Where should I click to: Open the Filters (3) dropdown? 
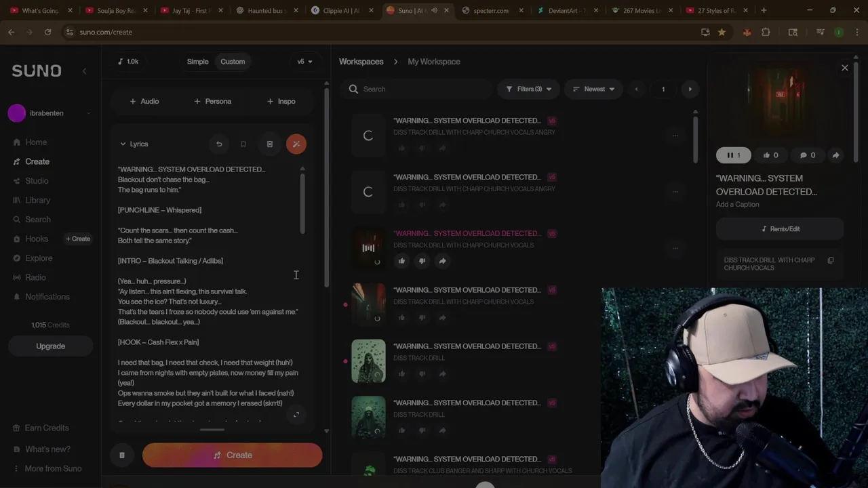[529, 89]
